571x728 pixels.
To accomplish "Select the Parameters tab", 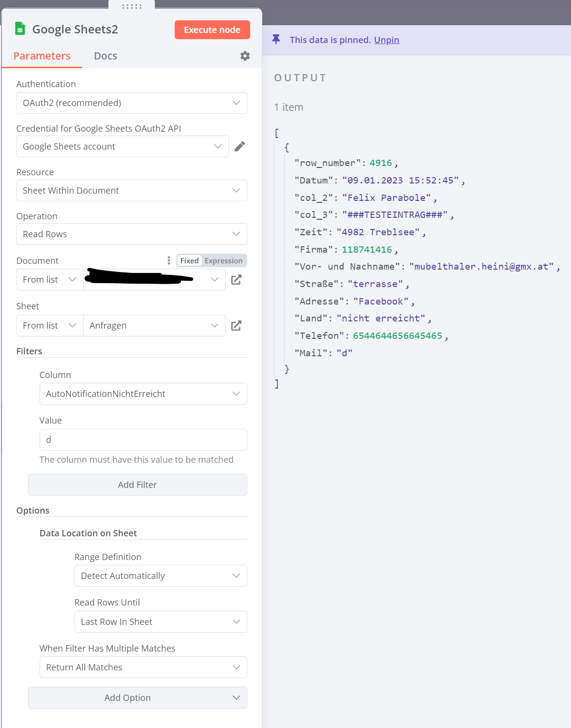I will pos(42,56).
